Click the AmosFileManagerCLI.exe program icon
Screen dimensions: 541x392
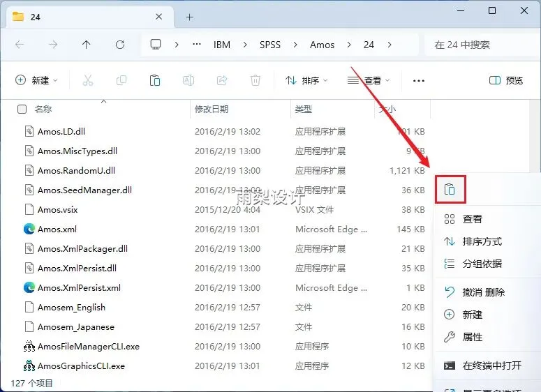point(29,346)
